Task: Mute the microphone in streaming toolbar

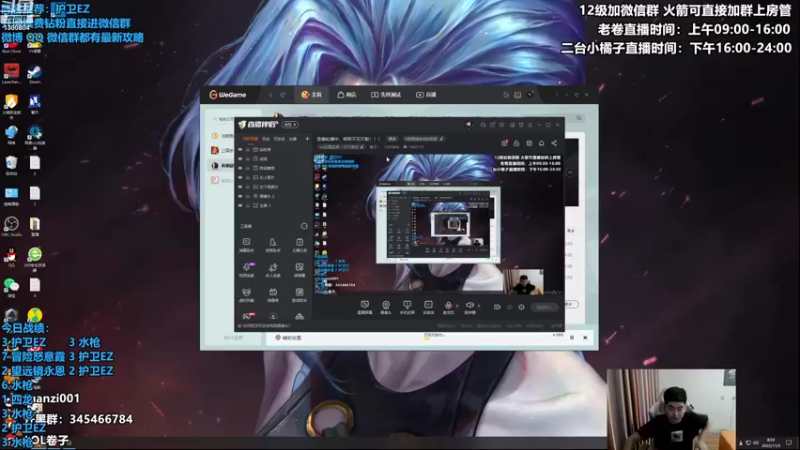Action: point(448,306)
